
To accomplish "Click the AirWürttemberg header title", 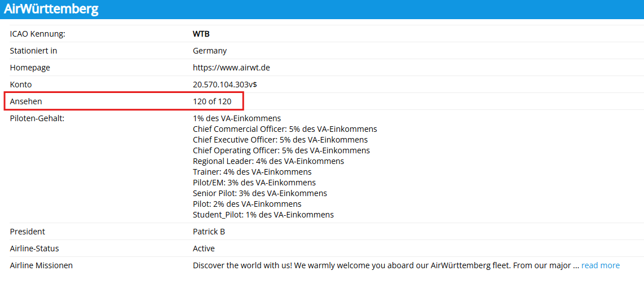I will coord(51,8).
